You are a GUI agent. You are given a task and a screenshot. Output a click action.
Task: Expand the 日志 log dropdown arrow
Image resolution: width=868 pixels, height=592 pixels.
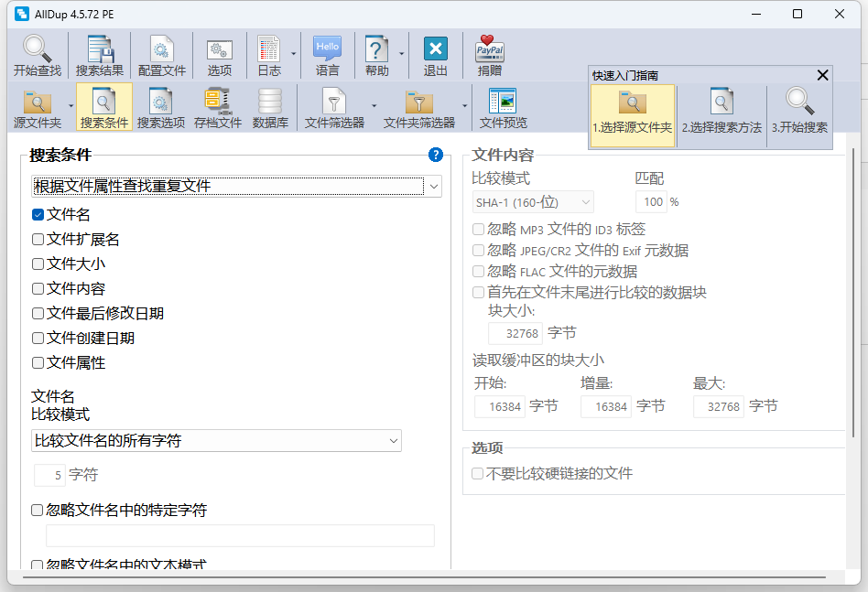tap(294, 54)
